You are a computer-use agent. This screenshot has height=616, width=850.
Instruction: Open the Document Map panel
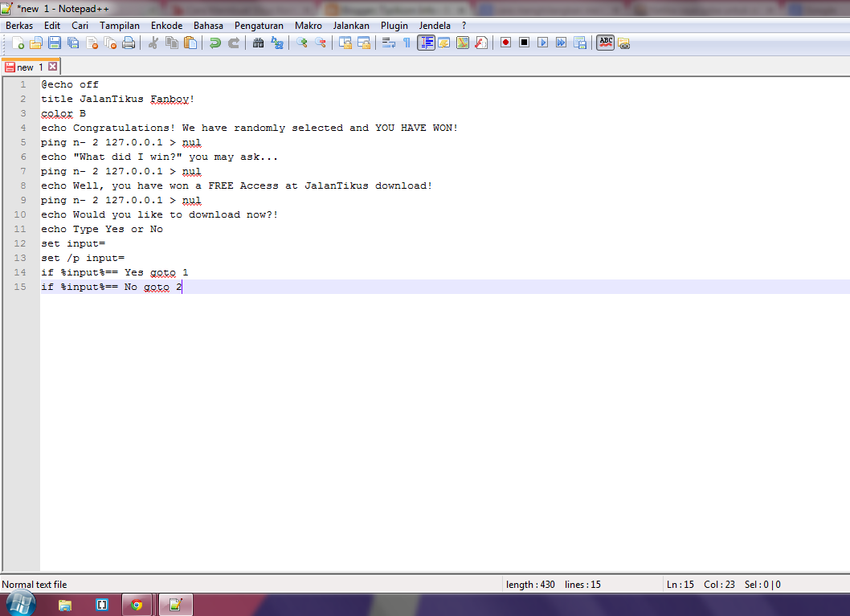[x=463, y=43]
